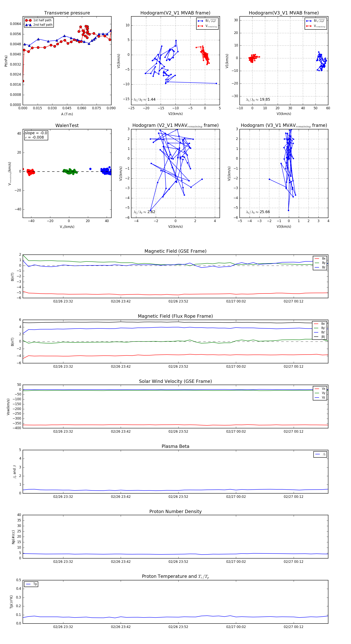
Task: Click the 'Pt(nPa)' y-axis label
Action: coord(6,61)
